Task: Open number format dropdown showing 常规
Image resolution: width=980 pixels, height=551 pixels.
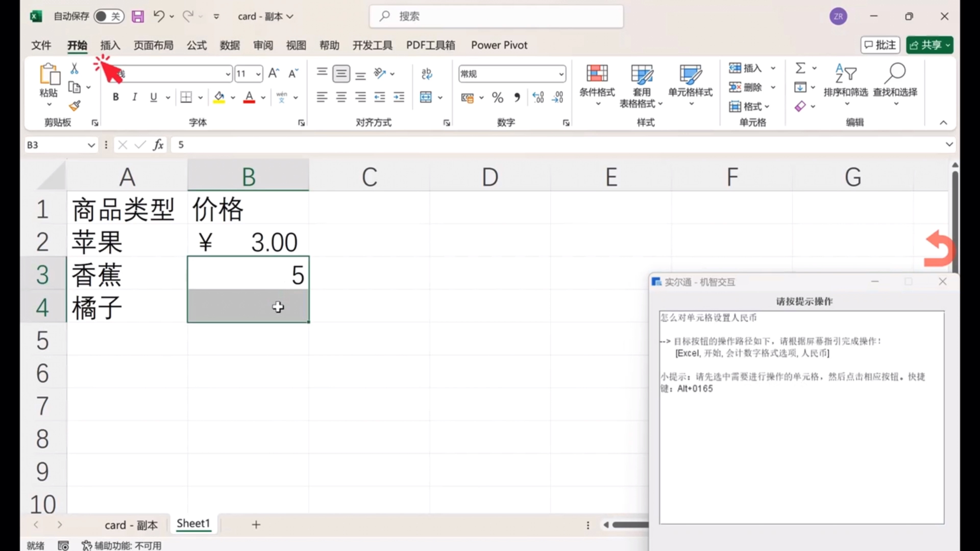Action: pos(561,74)
